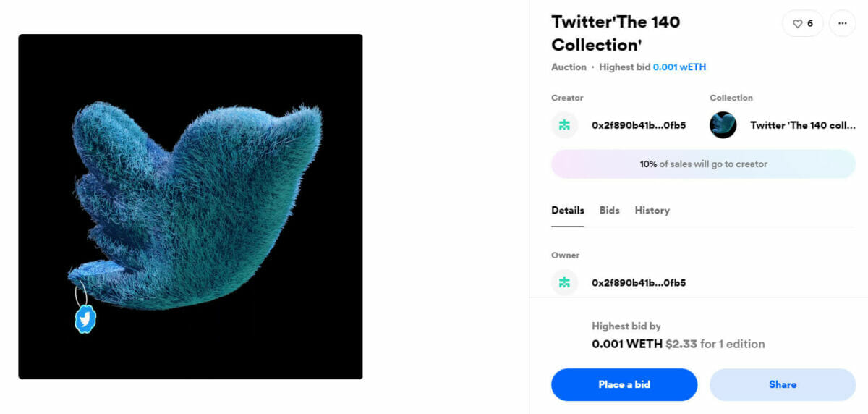The width and height of the screenshot is (868, 414).
Task: Click the blue Twitter badge tag in artwork
Action: [85, 318]
